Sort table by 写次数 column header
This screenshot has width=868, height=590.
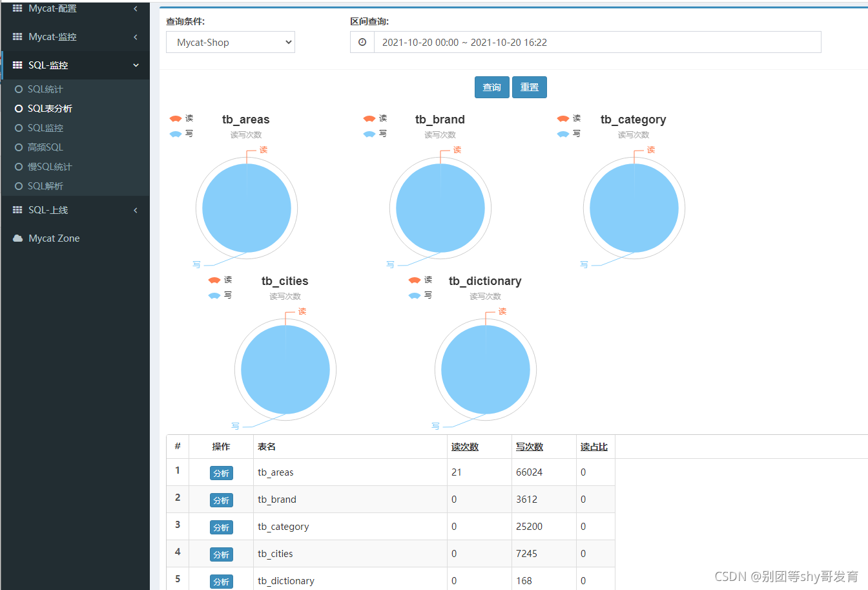pyautogui.click(x=530, y=447)
